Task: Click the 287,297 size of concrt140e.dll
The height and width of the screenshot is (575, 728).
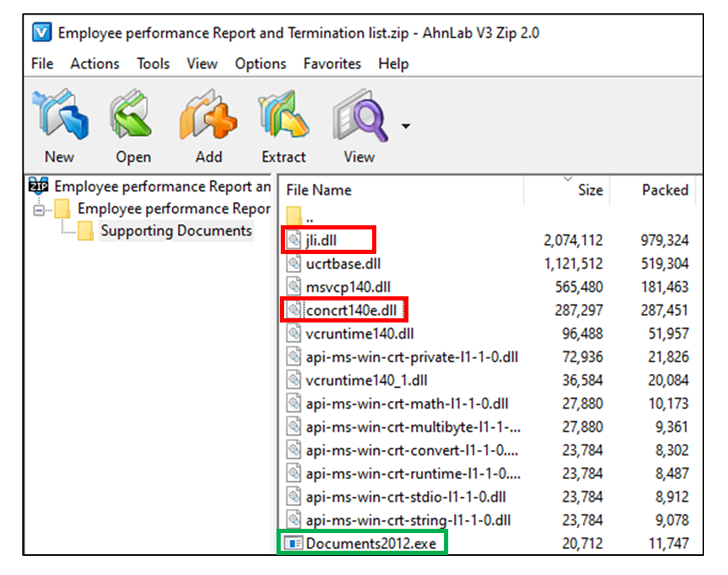Action: coord(578,310)
